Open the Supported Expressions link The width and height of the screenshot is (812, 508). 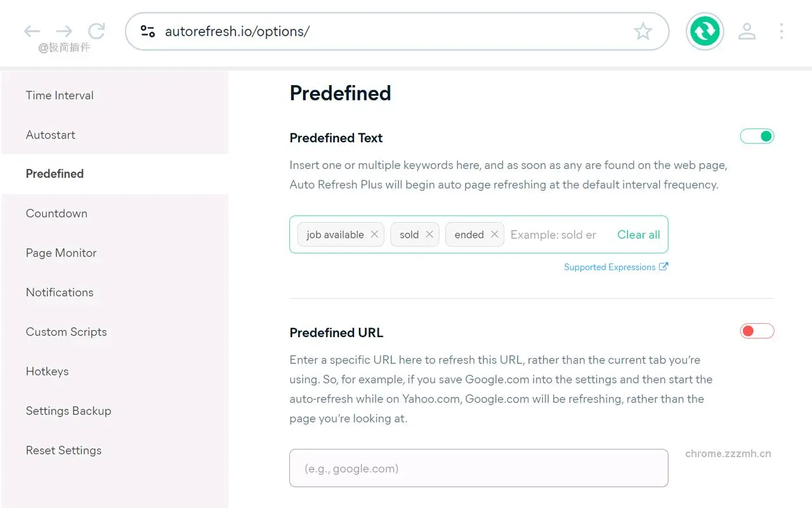point(609,267)
